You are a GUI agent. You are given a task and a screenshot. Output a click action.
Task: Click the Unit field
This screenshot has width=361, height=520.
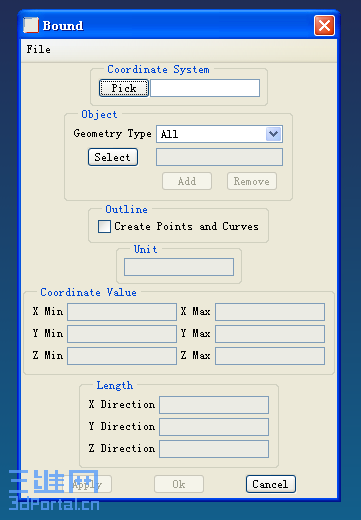[x=179, y=267]
